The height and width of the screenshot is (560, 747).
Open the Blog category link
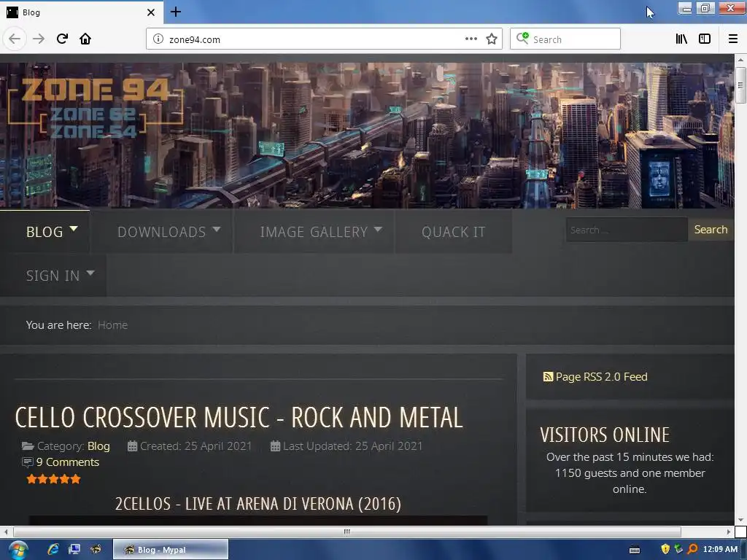(x=98, y=446)
